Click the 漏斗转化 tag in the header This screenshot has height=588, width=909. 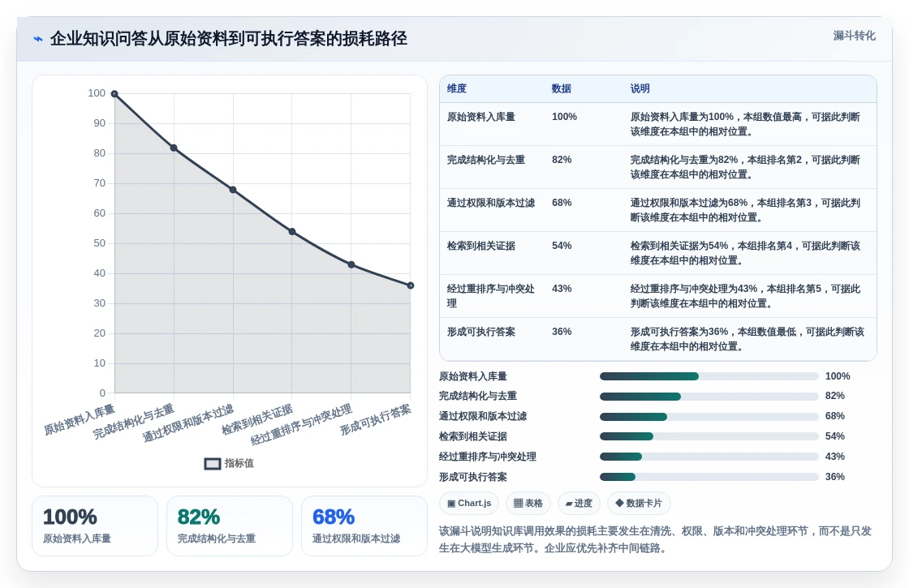(854, 36)
